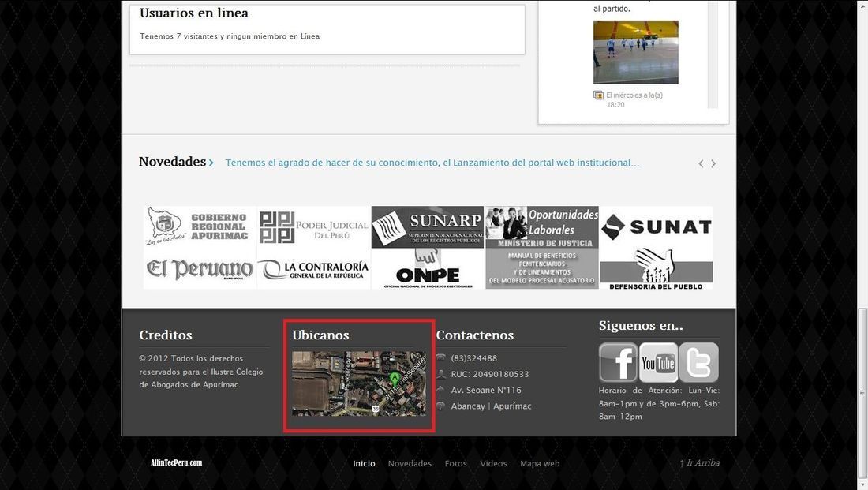Click the Horario de Atención text

pos(659,403)
